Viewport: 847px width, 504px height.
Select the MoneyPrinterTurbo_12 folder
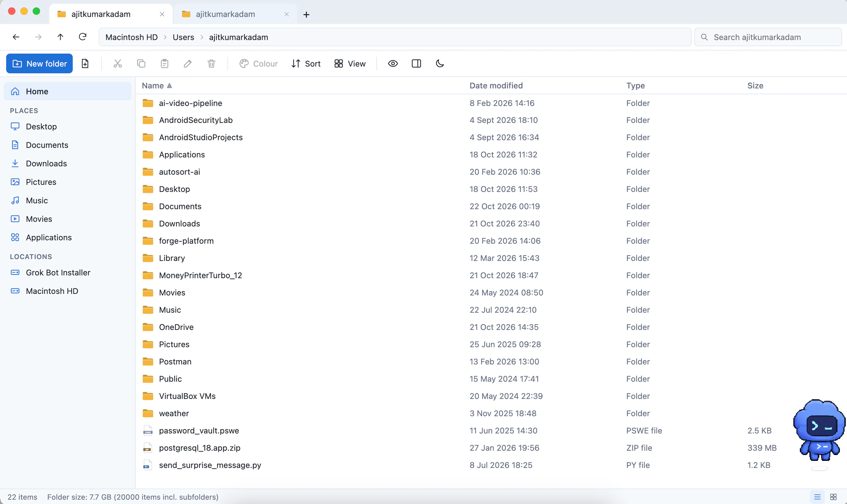(491, 275)
